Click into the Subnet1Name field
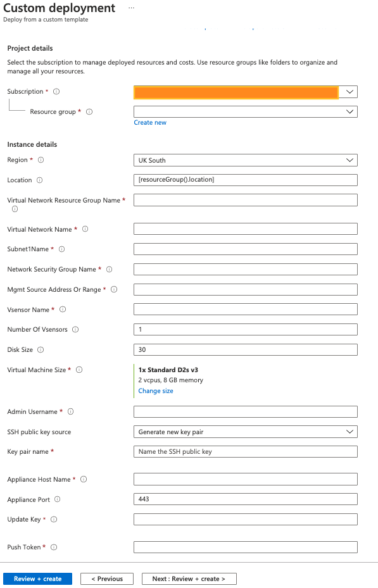Viewport: 378px width, 588px height. 246,249
